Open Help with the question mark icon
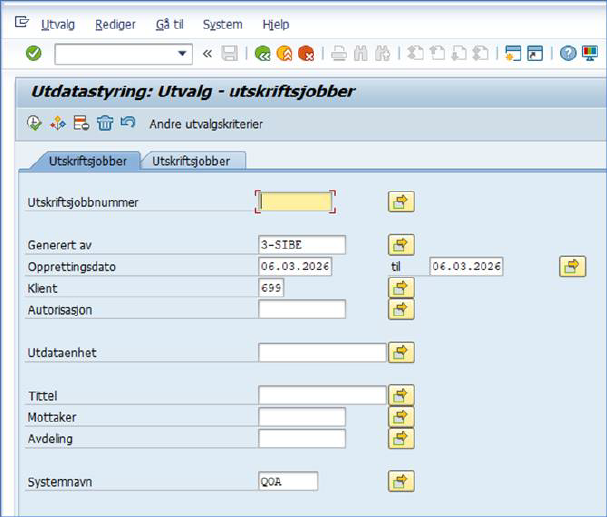The width and height of the screenshot is (607, 517). 568,53
